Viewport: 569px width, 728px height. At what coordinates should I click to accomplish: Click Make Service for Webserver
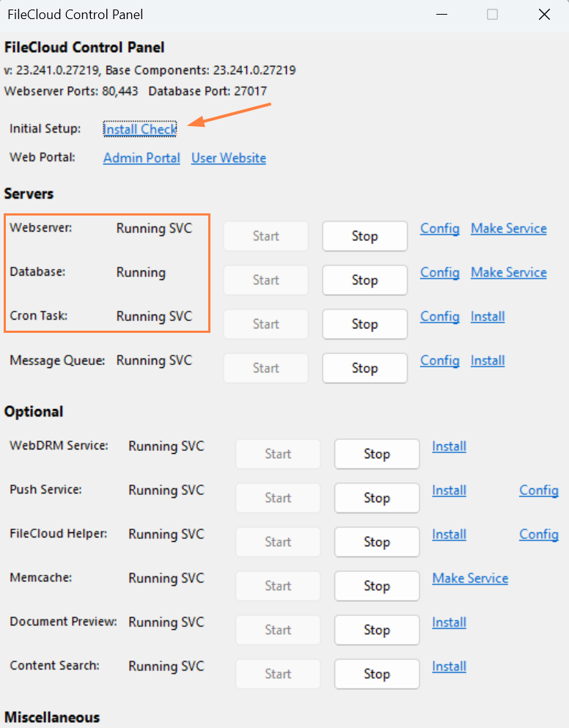[x=509, y=228]
